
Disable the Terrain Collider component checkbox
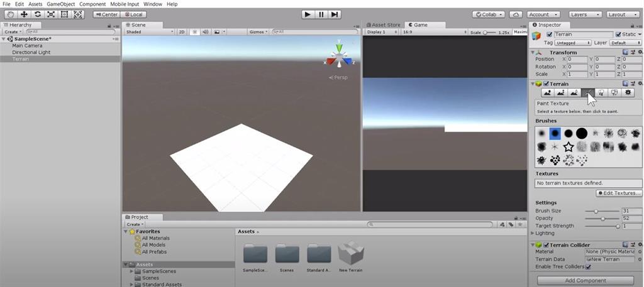[547, 245]
